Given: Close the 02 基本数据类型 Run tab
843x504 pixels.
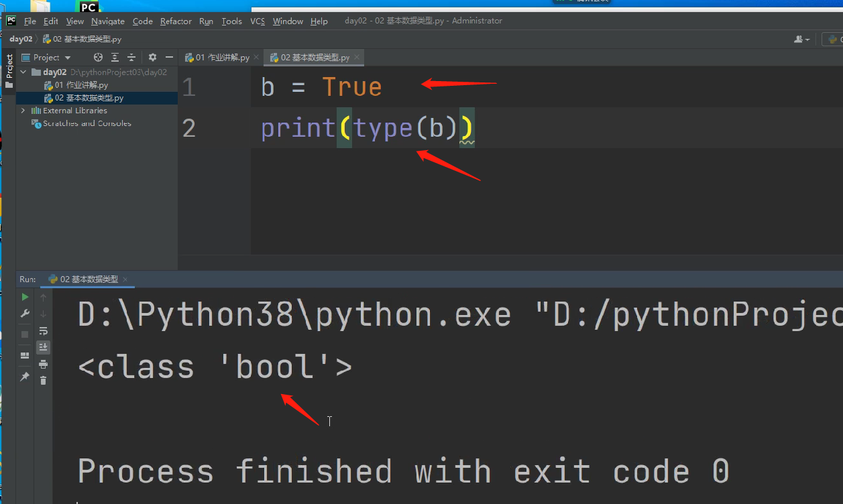Looking at the screenshot, I should [x=125, y=279].
